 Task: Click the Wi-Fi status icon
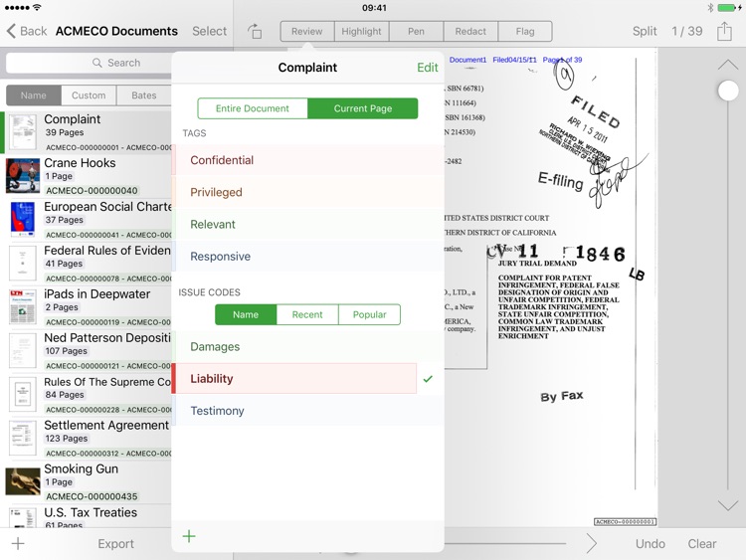[37, 8]
